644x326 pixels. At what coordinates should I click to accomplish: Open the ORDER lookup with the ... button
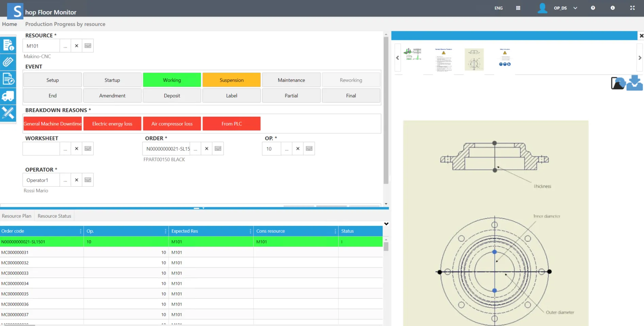click(x=195, y=149)
